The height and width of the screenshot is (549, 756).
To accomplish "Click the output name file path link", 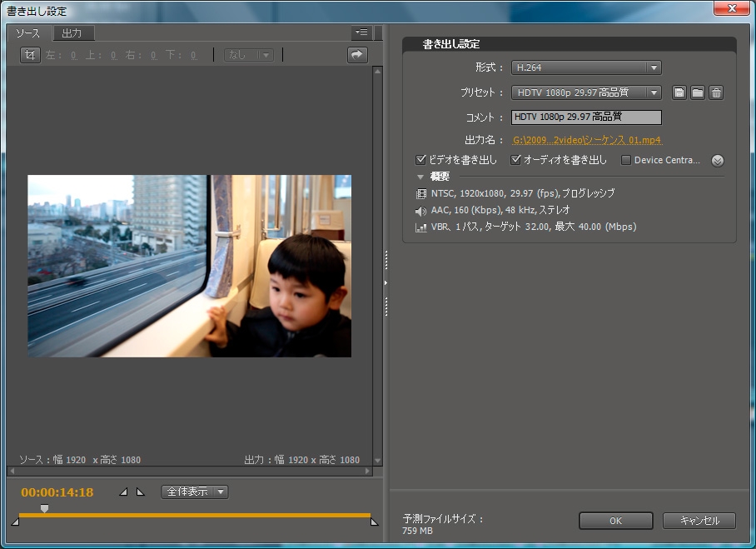I will (588, 140).
